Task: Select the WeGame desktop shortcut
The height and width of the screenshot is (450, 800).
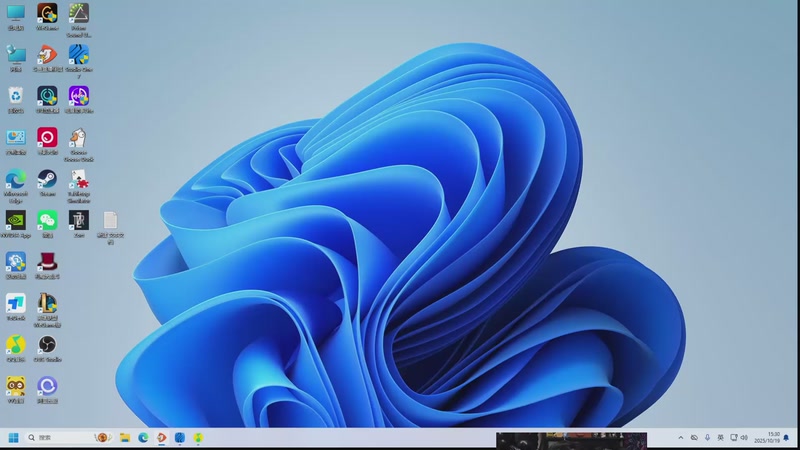Action: (x=47, y=14)
